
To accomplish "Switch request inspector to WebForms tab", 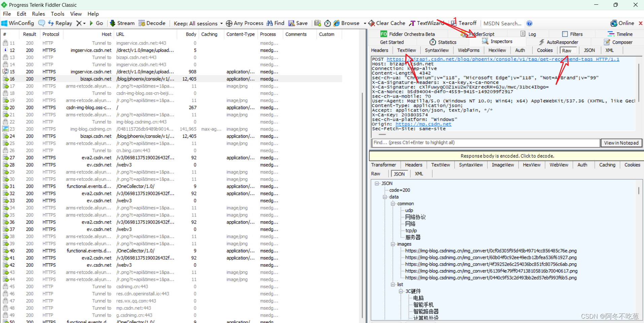I will click(468, 50).
